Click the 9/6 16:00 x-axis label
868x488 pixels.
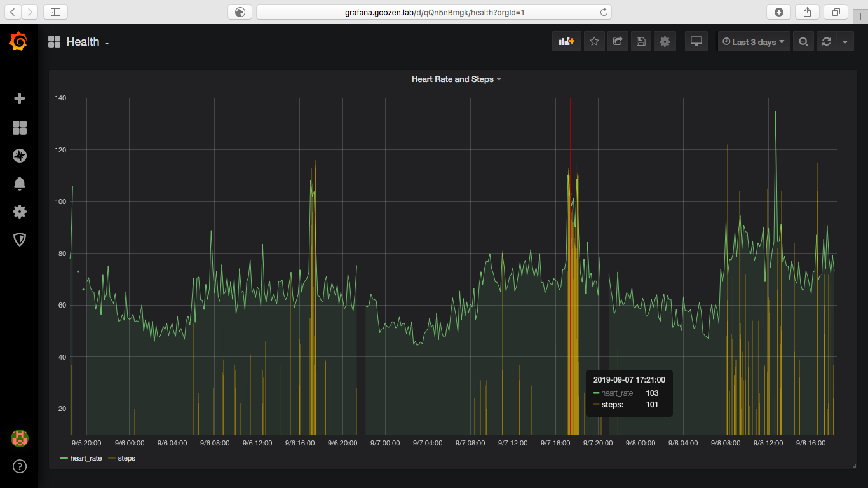pos(300,443)
